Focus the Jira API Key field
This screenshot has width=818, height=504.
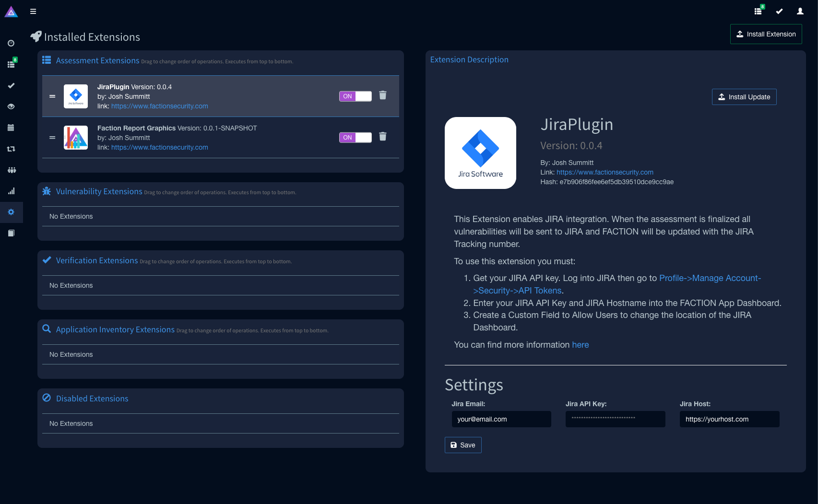(616, 419)
